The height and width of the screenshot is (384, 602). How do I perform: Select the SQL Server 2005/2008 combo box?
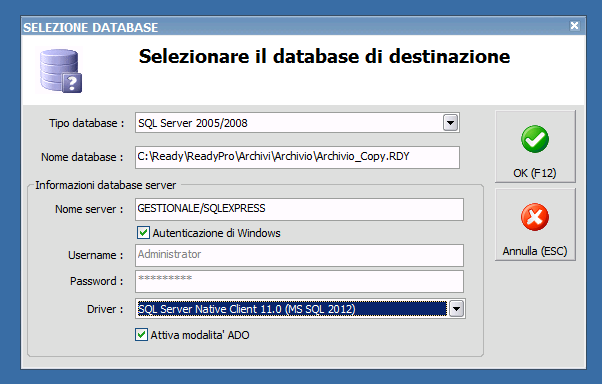(297, 123)
